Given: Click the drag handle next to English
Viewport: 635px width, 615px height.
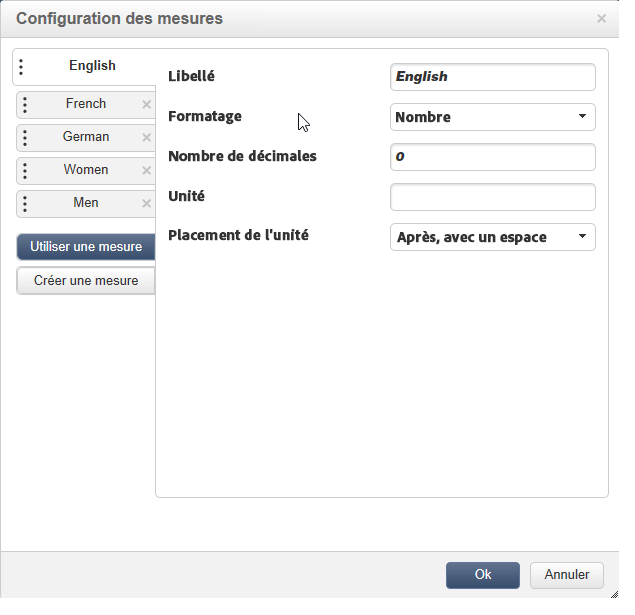Looking at the screenshot, I should 22,67.
